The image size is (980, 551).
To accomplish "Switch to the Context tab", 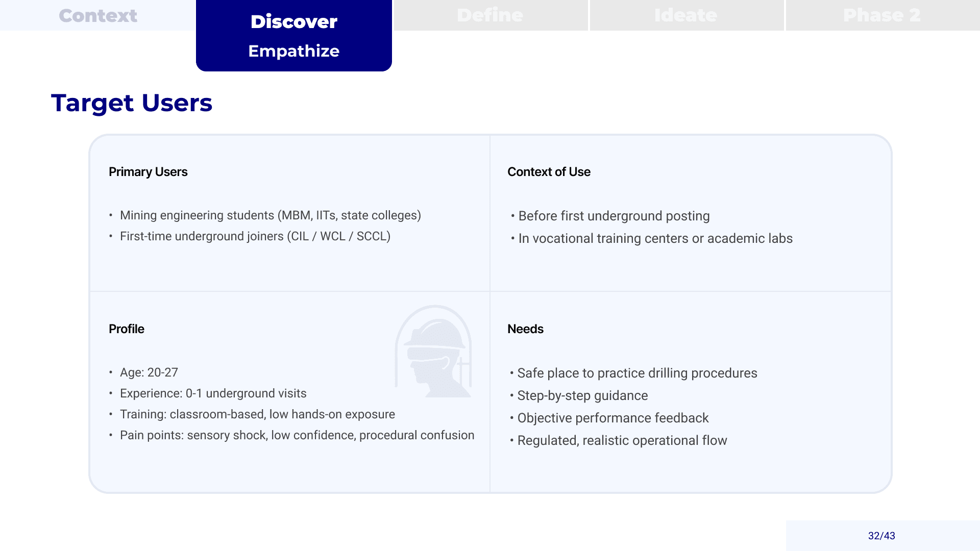I will tap(97, 15).
